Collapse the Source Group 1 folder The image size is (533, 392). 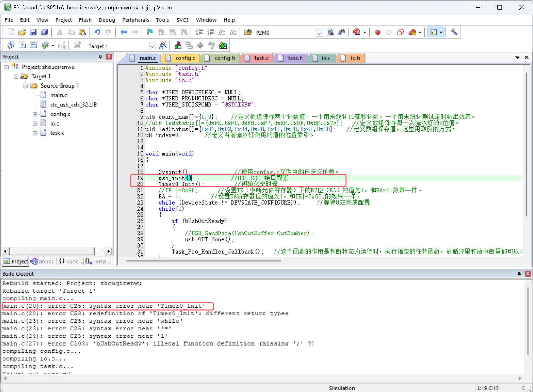[x=25, y=86]
